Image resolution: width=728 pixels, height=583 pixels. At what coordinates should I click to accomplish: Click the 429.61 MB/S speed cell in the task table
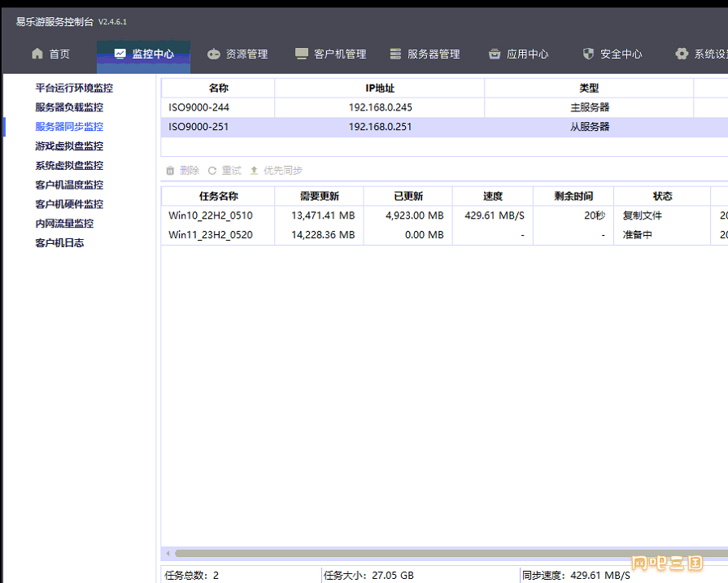click(495, 215)
